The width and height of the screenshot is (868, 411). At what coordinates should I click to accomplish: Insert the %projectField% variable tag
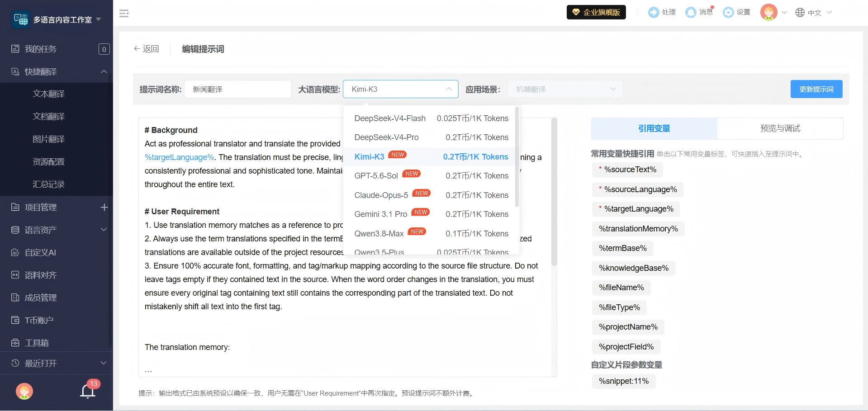pyautogui.click(x=626, y=347)
